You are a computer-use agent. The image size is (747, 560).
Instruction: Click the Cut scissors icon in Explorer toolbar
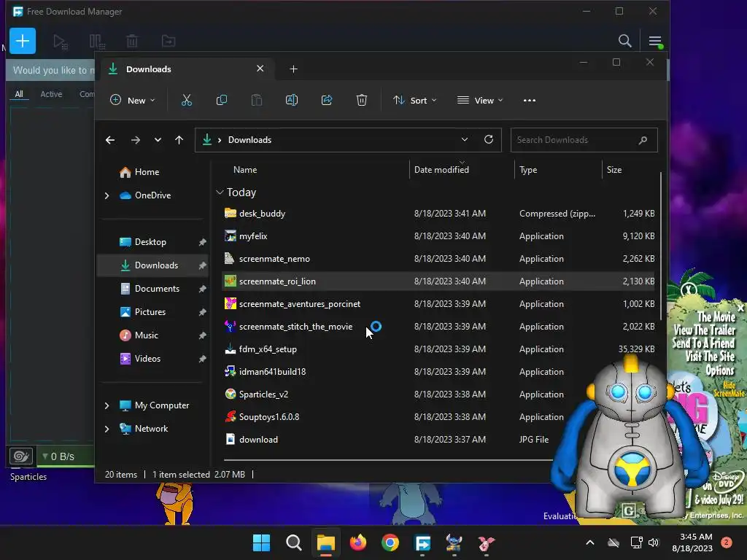pos(186,101)
